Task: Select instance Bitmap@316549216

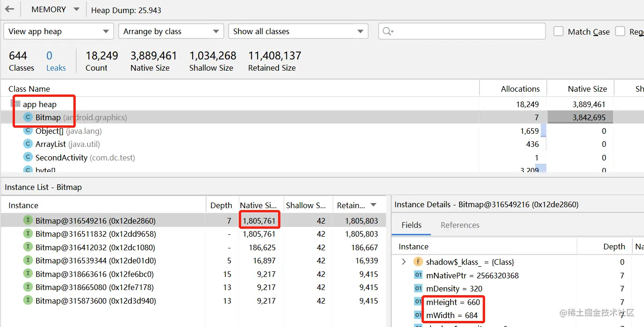Action: point(193,220)
